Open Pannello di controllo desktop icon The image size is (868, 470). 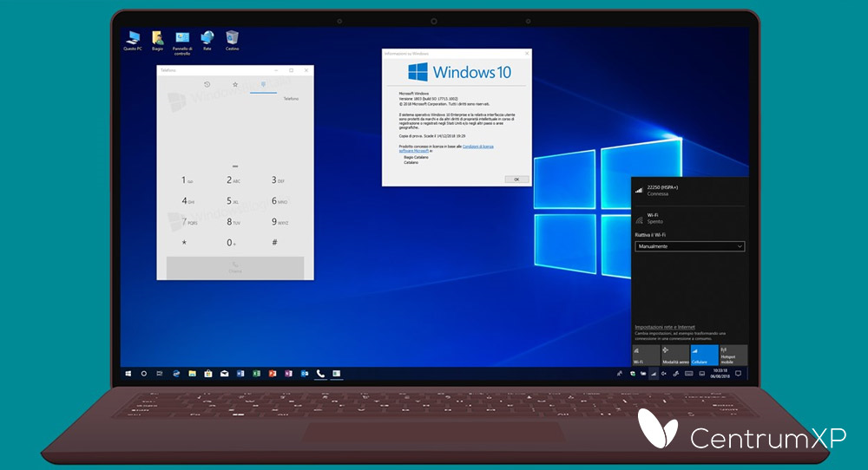[x=182, y=42]
